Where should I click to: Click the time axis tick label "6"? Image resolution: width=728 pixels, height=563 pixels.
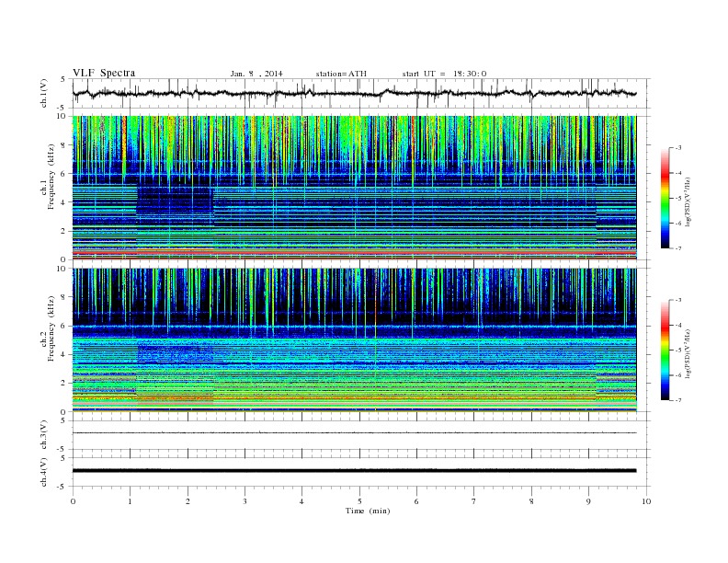coord(416,501)
